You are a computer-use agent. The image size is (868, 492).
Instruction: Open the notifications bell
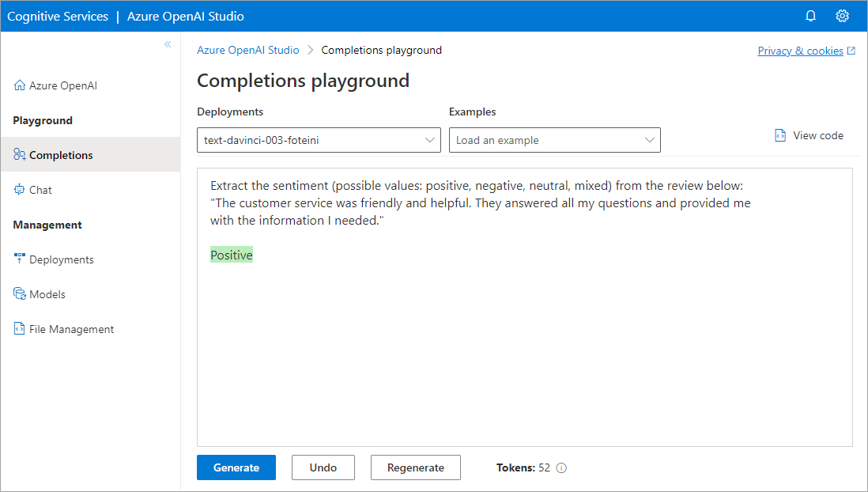[810, 15]
